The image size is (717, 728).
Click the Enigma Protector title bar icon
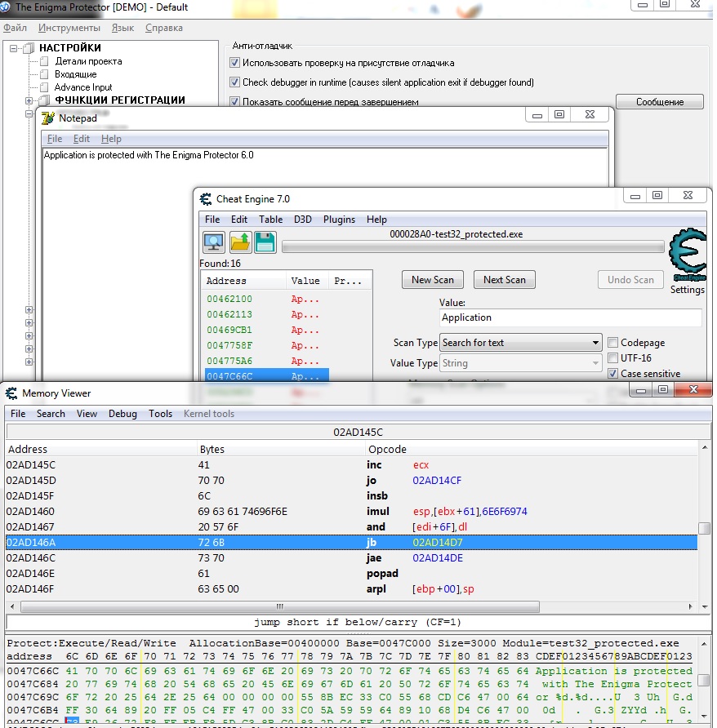5,7
